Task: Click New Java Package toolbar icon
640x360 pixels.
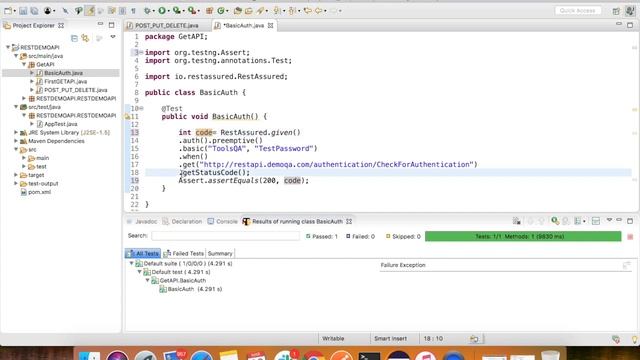Action: (x=209, y=11)
